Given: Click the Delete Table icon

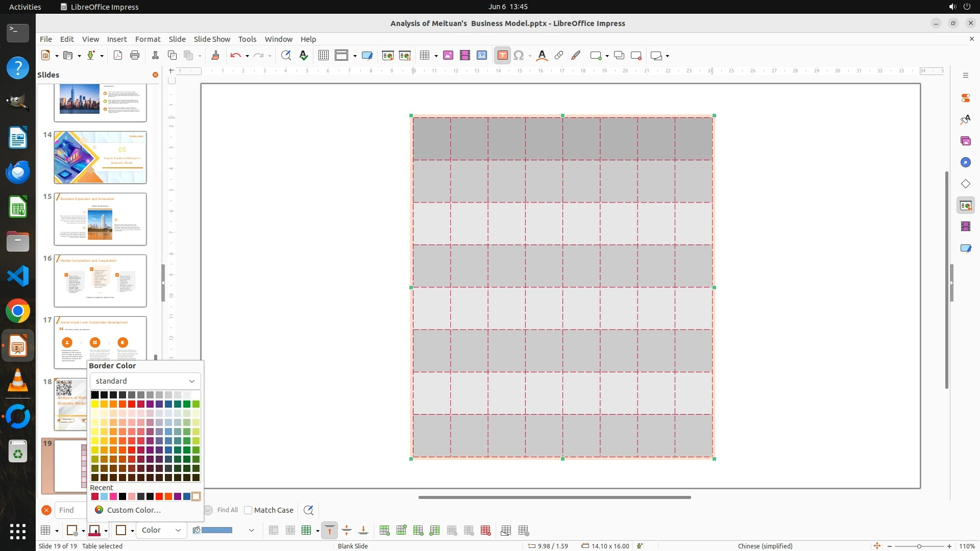Looking at the screenshot, I should pyautogui.click(x=485, y=531).
